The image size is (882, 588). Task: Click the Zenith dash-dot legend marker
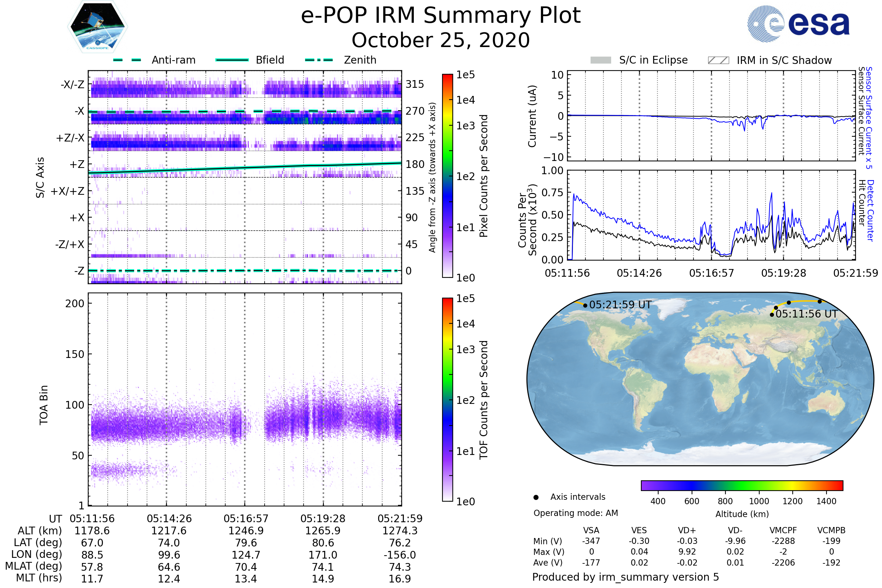click(x=319, y=60)
